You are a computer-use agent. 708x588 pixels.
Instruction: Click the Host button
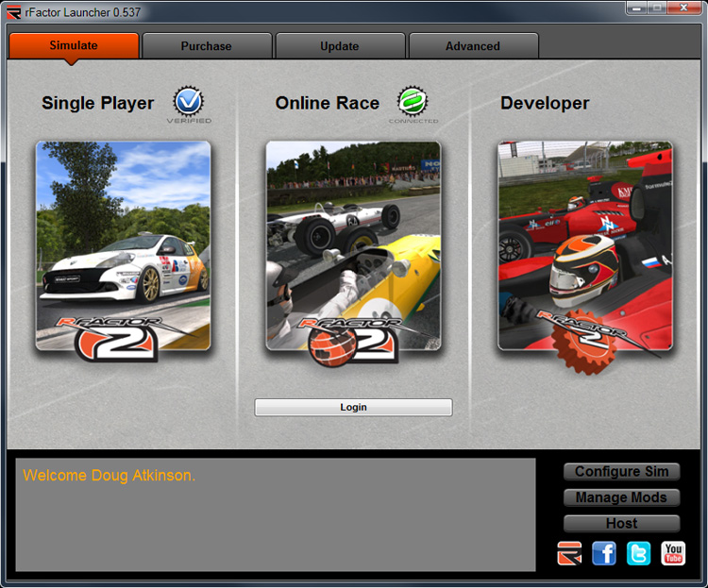point(621,523)
